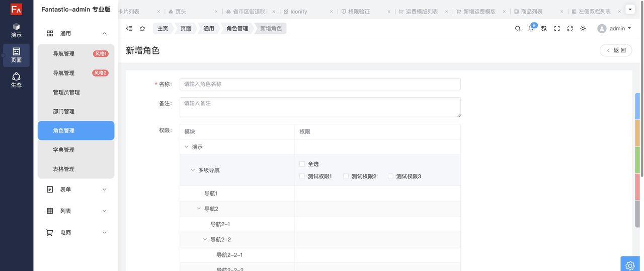The image size is (644, 271).
Task: Check the 测试权限2 checkbox
Action: point(346,176)
